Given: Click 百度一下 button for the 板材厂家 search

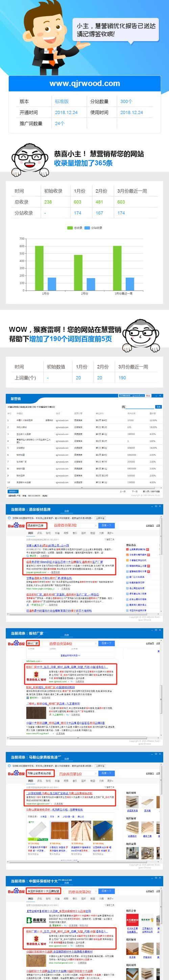Looking at the screenshot, I should [106, 643].
